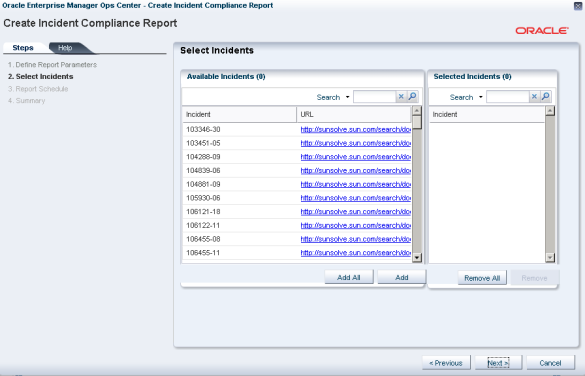Select incident row 103346-30
Viewport: 585px width, 376px height.
point(297,129)
